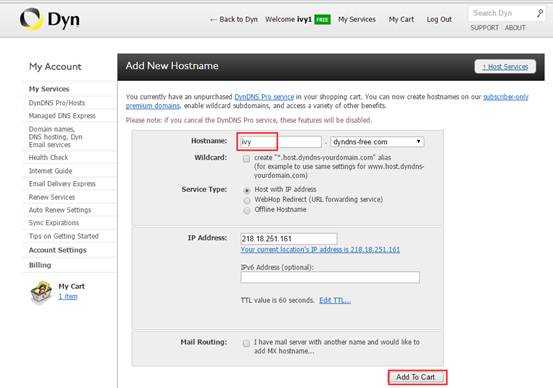
Task: Click the Edit TTL link
Action: pos(335,300)
